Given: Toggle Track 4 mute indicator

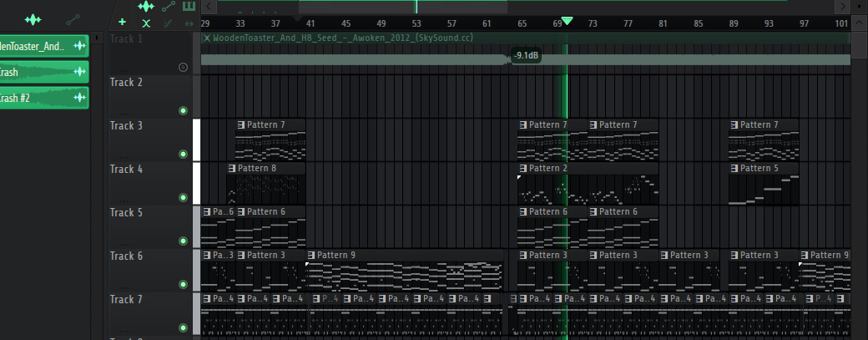Looking at the screenshot, I should (x=184, y=198).
